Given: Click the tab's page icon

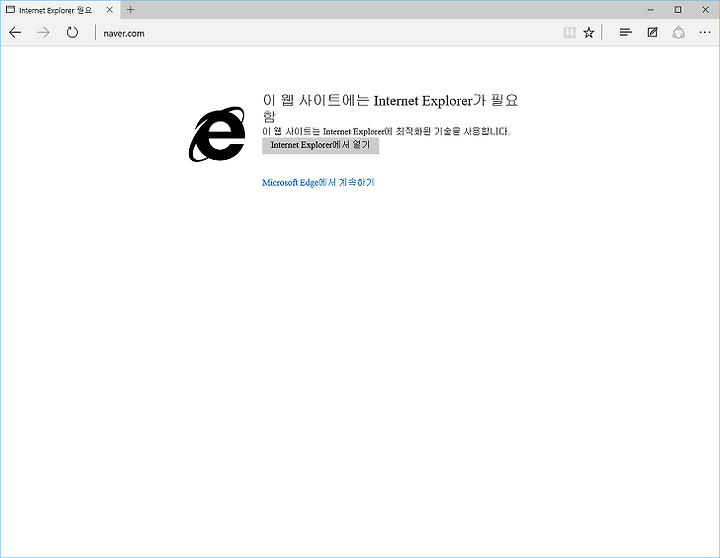Looking at the screenshot, I should coord(10,10).
